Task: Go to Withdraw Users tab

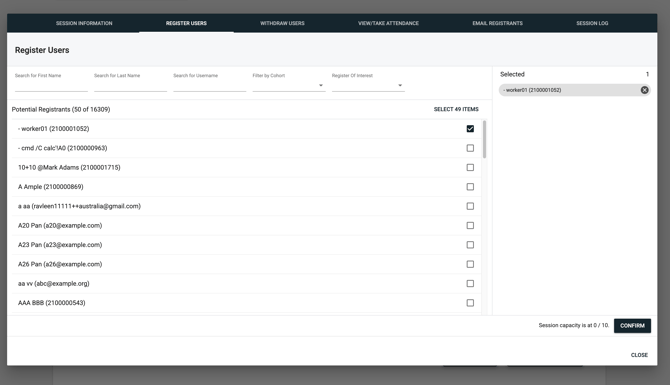Action: pos(282,23)
